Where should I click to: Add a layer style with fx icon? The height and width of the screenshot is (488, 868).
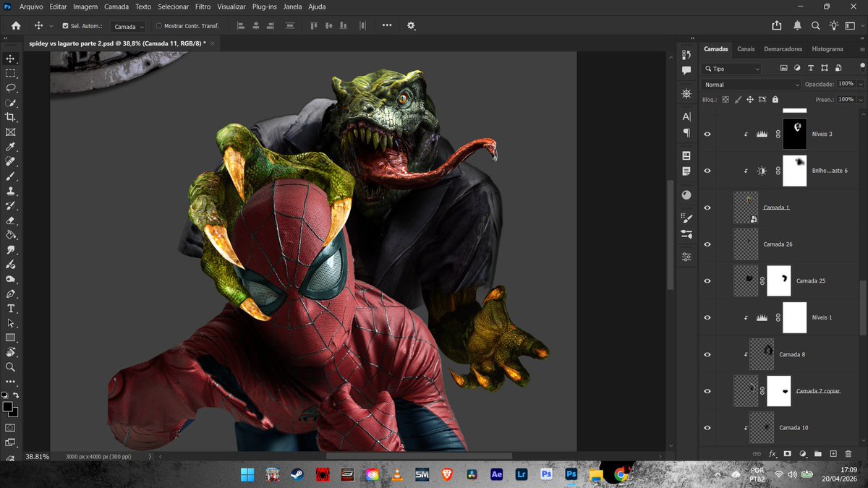pos(773,453)
